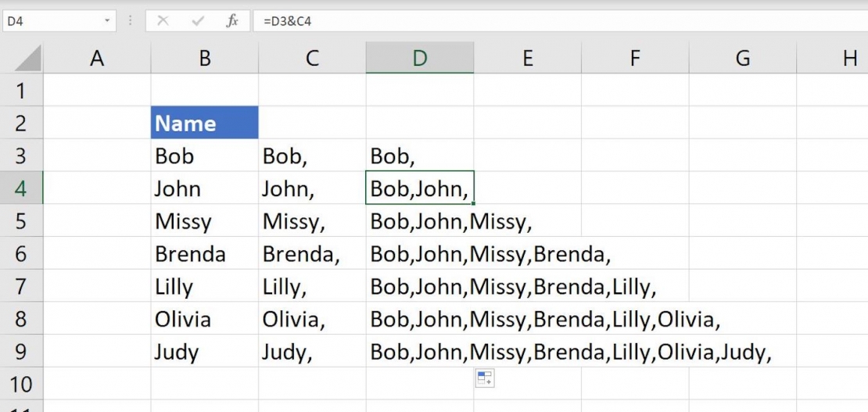Click cell D4 showing Bob,John,
Viewport: 868px width, 412px height.
click(420, 188)
